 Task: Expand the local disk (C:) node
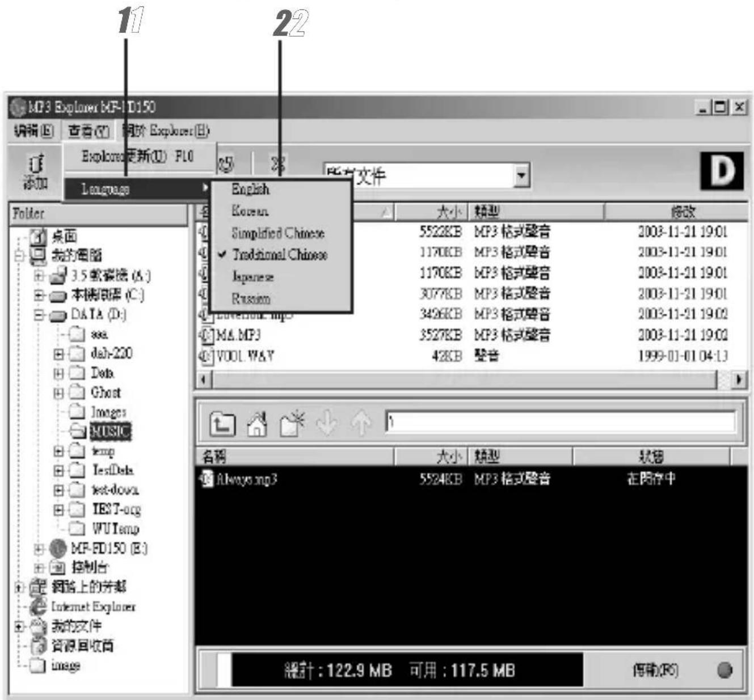coord(39,296)
